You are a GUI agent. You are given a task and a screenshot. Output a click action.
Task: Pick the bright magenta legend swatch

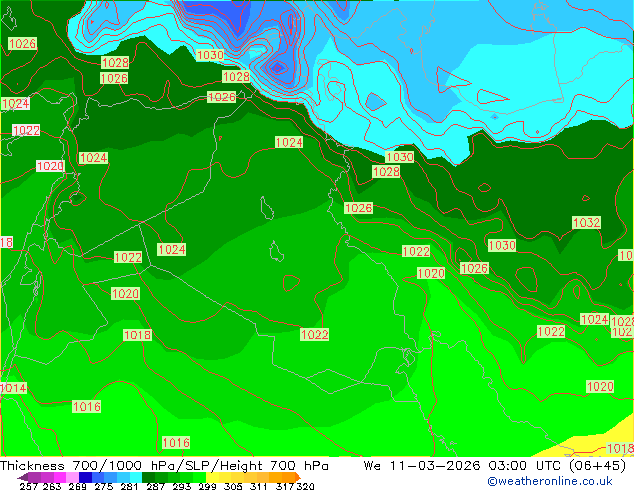[x=60, y=477]
